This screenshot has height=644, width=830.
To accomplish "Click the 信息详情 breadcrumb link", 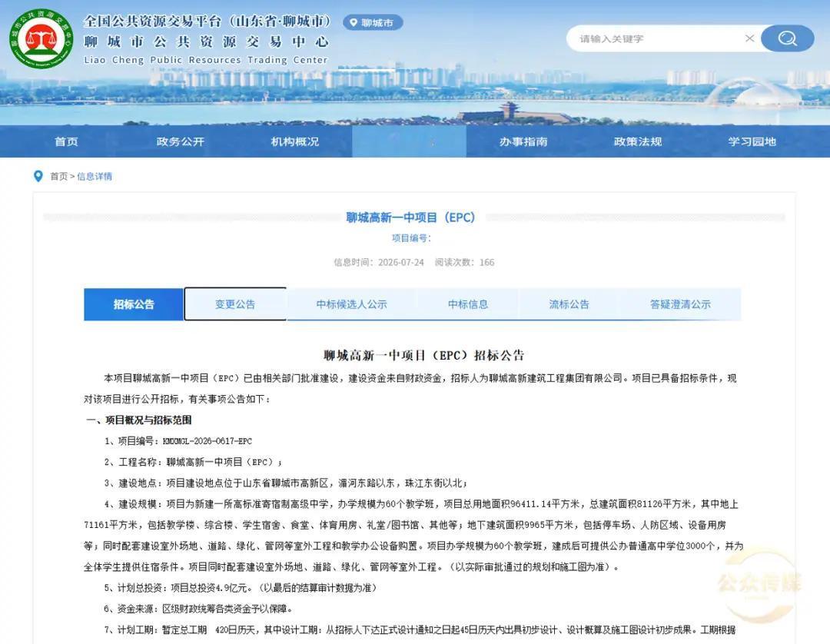I will click(x=95, y=176).
